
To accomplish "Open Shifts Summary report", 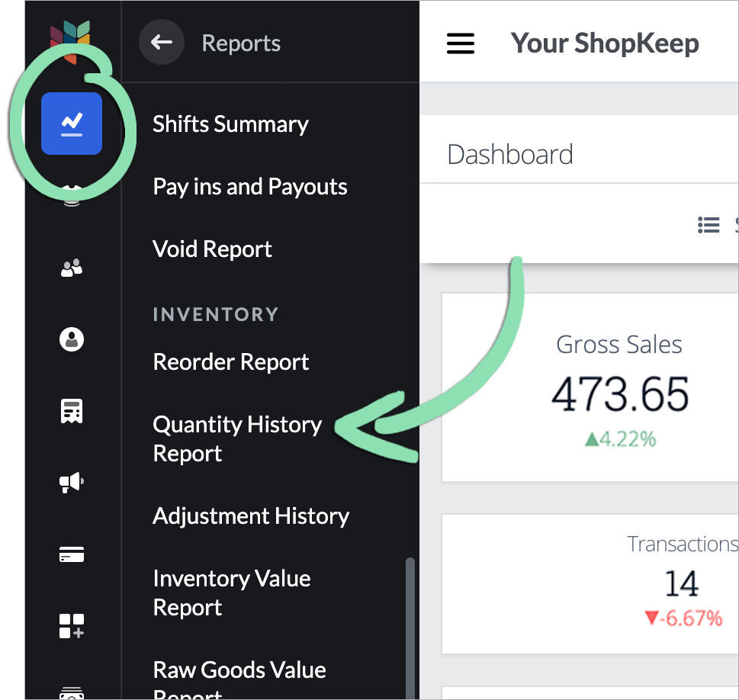I will click(230, 124).
